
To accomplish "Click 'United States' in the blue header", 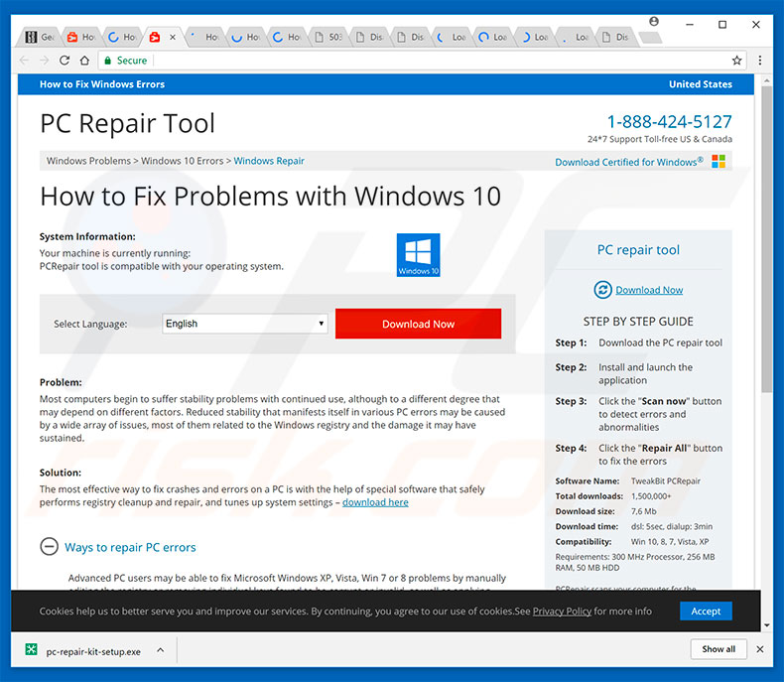I will [701, 84].
